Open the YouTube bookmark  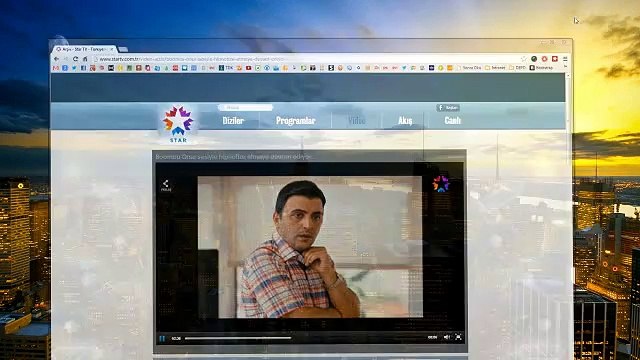248,68
